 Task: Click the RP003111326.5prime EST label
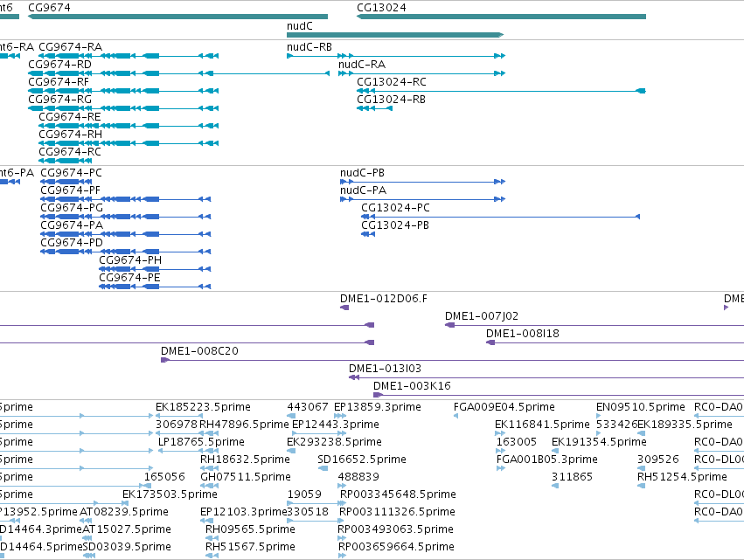click(397, 512)
